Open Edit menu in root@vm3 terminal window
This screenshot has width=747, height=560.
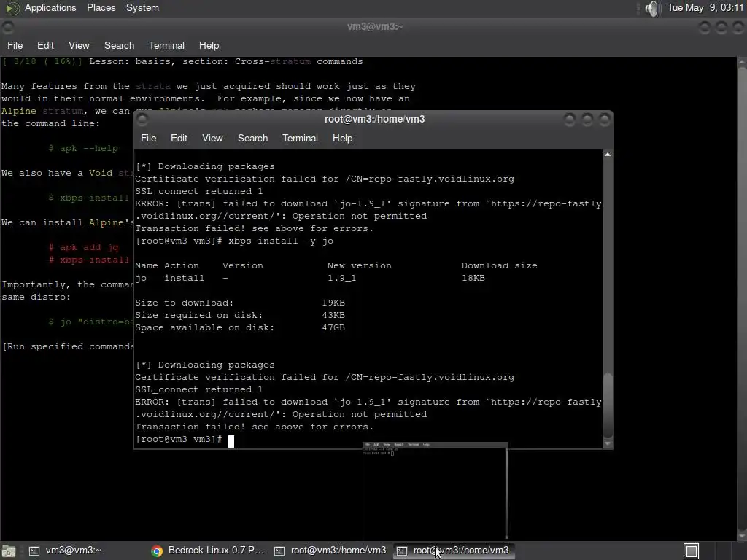pyautogui.click(x=179, y=138)
